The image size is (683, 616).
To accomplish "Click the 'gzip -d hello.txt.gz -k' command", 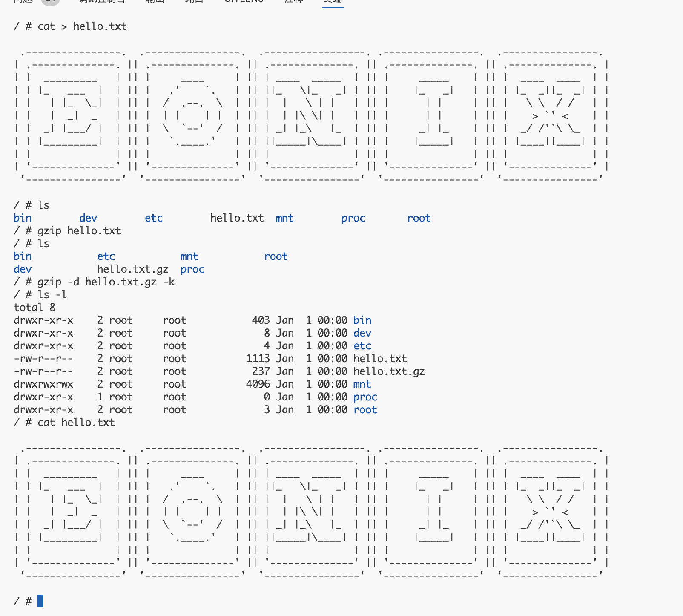I will pyautogui.click(x=106, y=282).
